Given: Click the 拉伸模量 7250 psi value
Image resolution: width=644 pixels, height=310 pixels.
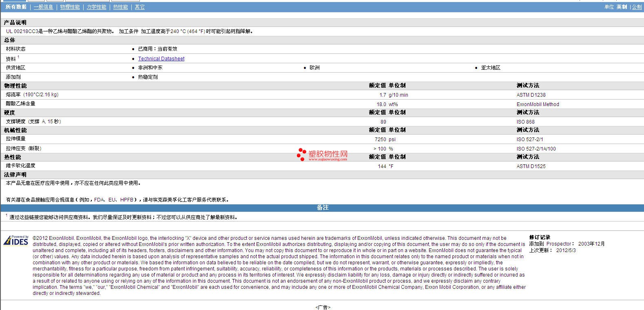Looking at the screenshot, I should [385, 139].
